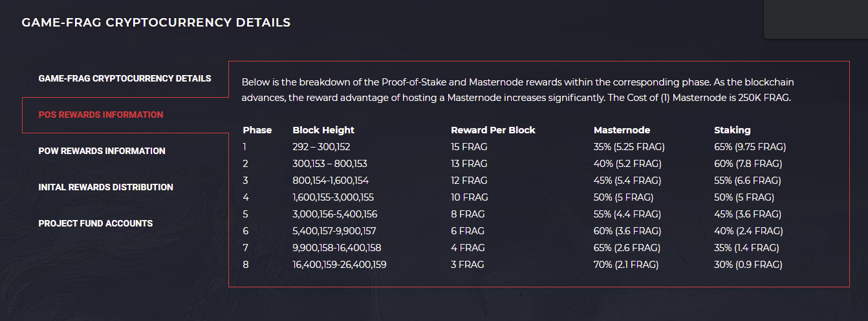Click the Reward Per Block column header
This screenshot has height=321, width=868.
coord(493,130)
